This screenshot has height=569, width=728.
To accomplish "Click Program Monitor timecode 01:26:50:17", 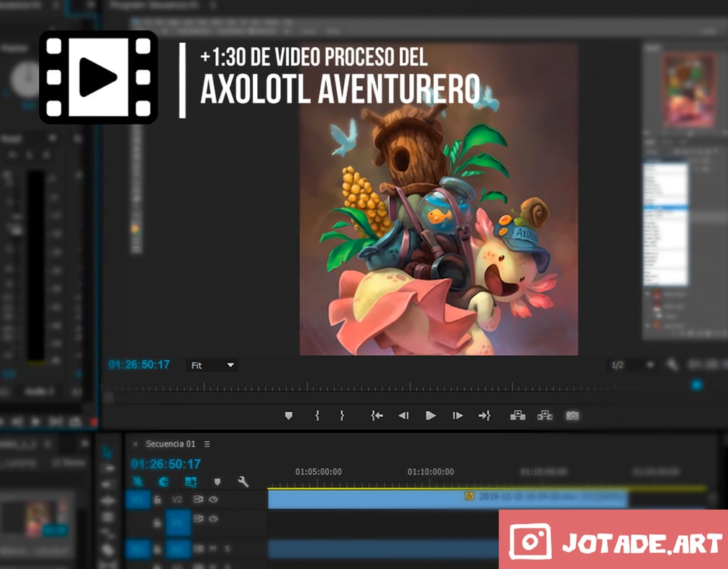I will (x=139, y=365).
